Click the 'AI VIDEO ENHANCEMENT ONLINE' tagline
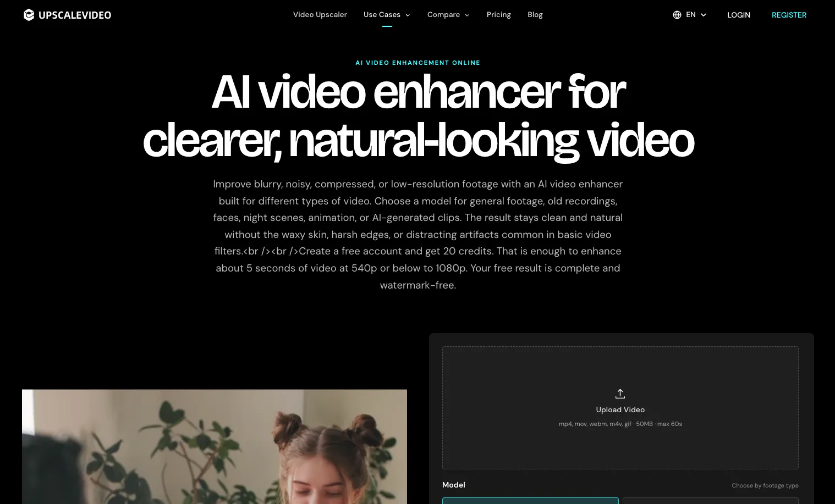This screenshot has height=504, width=835. pos(418,63)
